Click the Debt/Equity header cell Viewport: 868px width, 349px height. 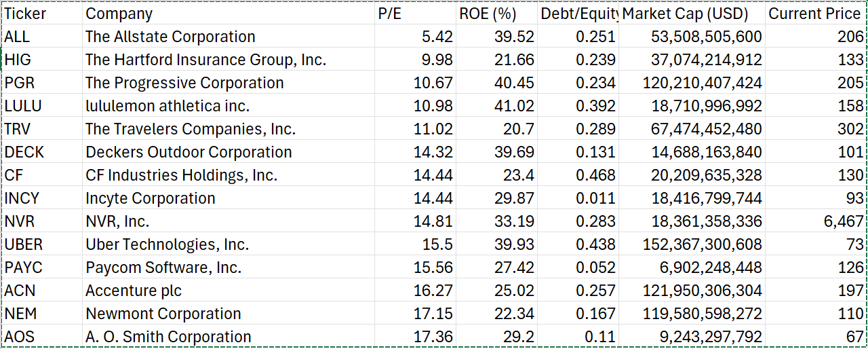pyautogui.click(x=578, y=14)
